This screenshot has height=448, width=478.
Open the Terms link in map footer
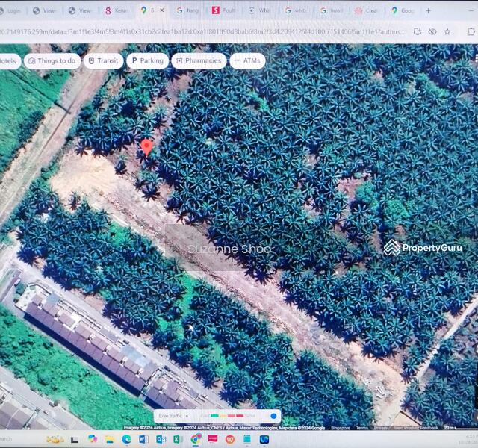pyautogui.click(x=361, y=428)
